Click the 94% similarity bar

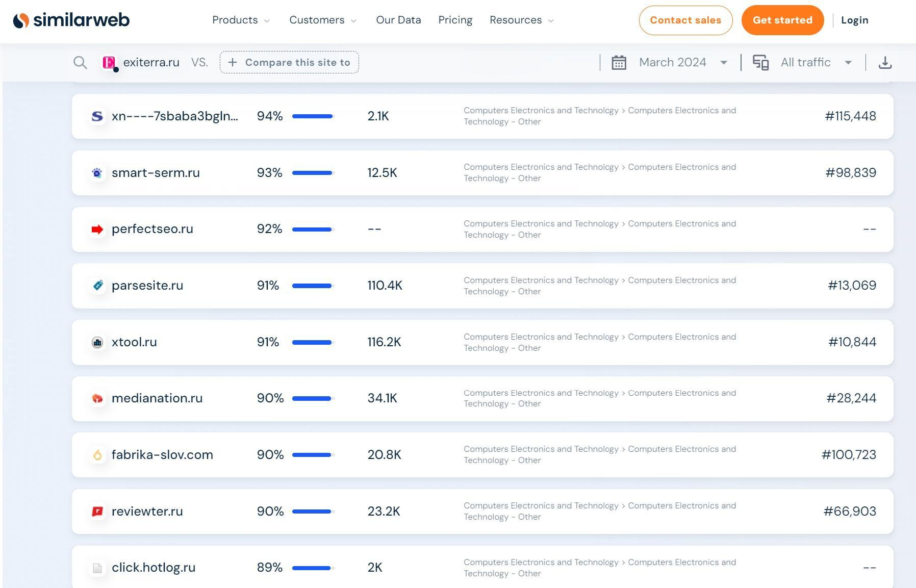point(313,116)
